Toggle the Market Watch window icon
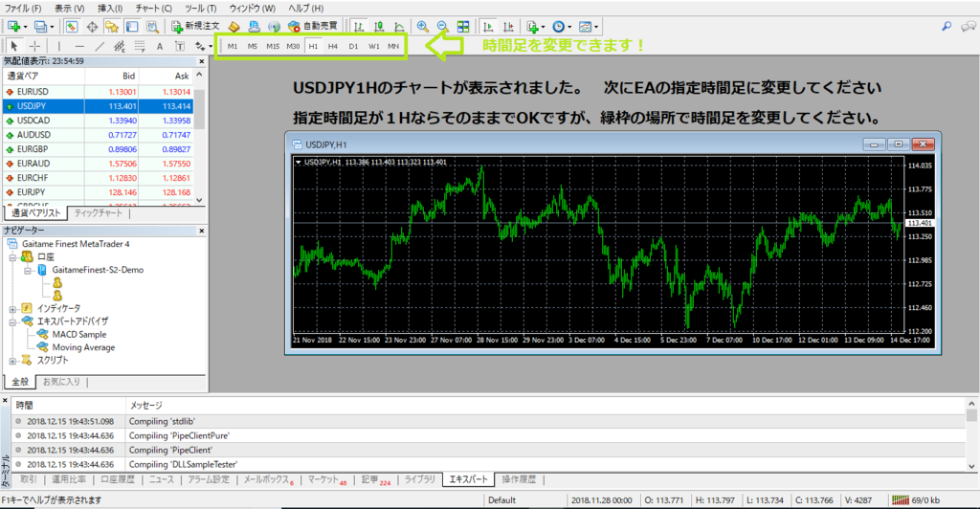This screenshot has width=980, height=509. pos(71,26)
